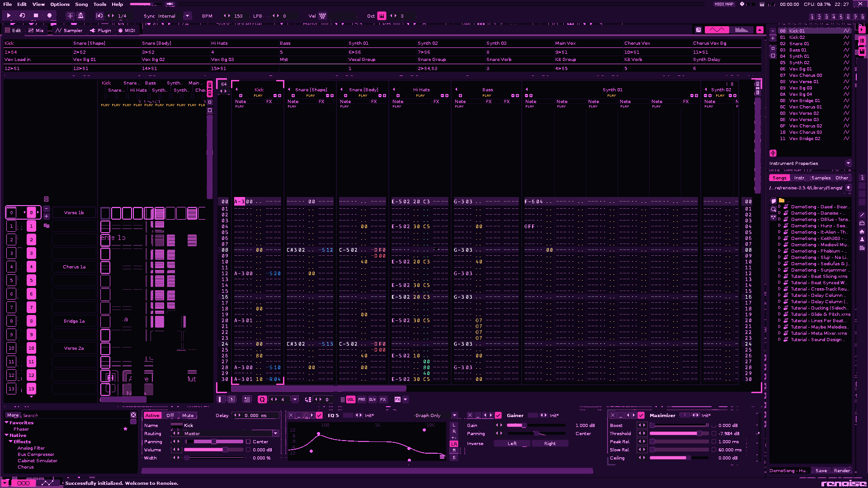The width and height of the screenshot is (868, 488).
Task: Select Chorus 1a pattern section name
Action: pyautogui.click(x=74, y=267)
